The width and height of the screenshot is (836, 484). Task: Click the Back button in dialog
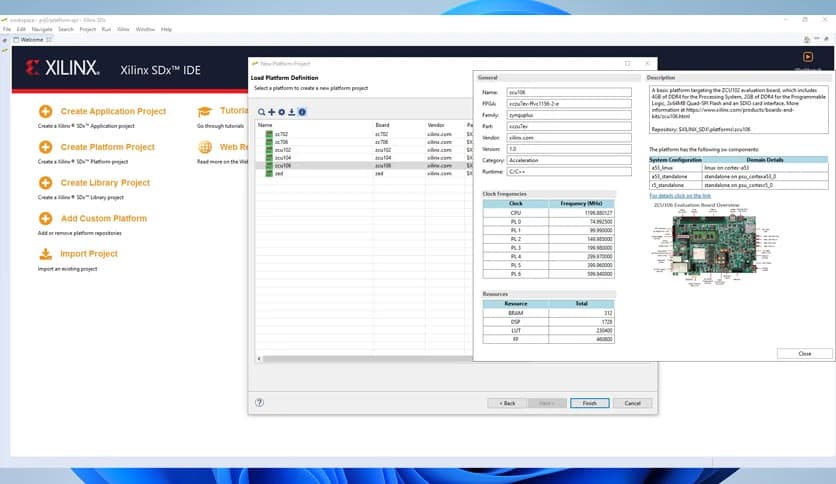[x=507, y=403]
